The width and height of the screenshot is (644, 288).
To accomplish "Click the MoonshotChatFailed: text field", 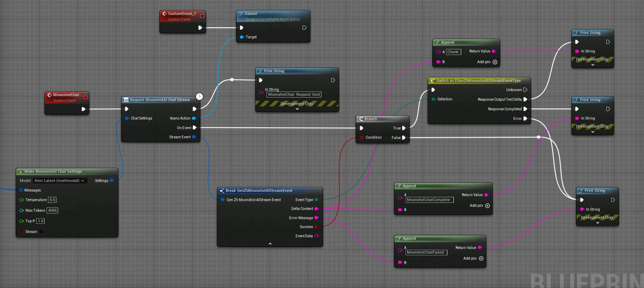I will (426, 252).
